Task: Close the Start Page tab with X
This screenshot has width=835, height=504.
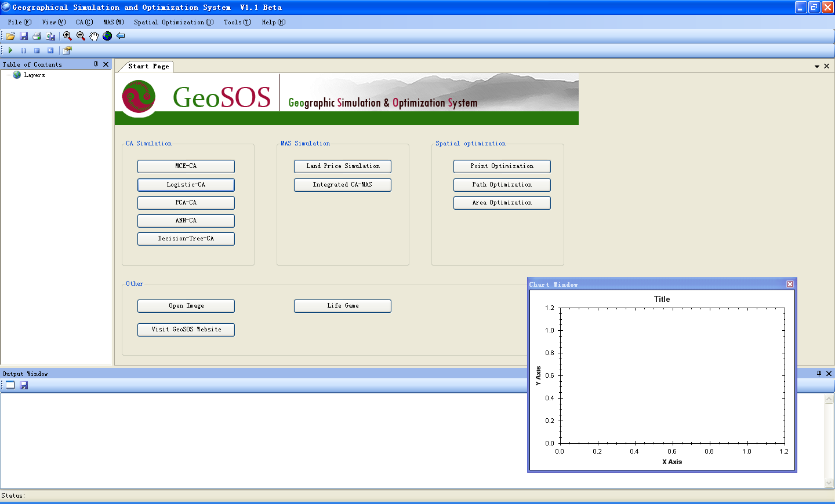Action: pyautogui.click(x=826, y=66)
